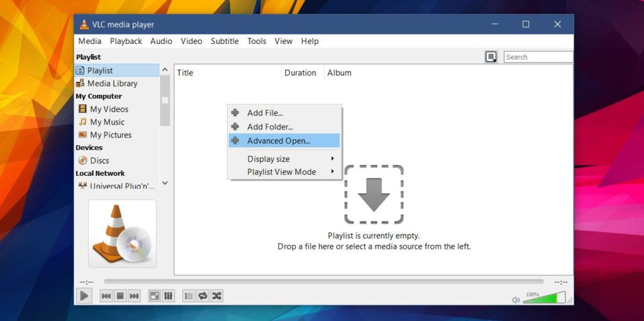
Task: Choose Add Folder... in context menu
Action: click(284, 127)
